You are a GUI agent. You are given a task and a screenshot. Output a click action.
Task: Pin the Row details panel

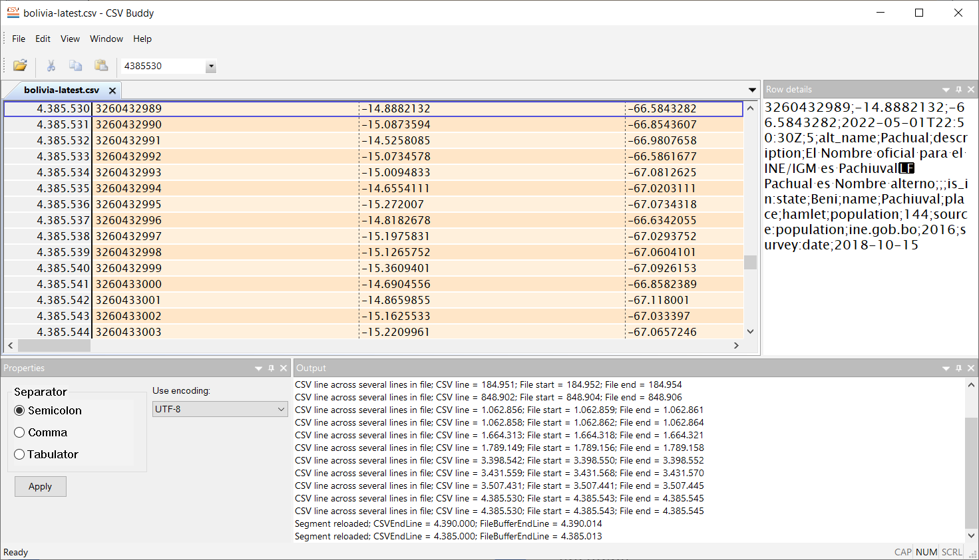tap(958, 89)
